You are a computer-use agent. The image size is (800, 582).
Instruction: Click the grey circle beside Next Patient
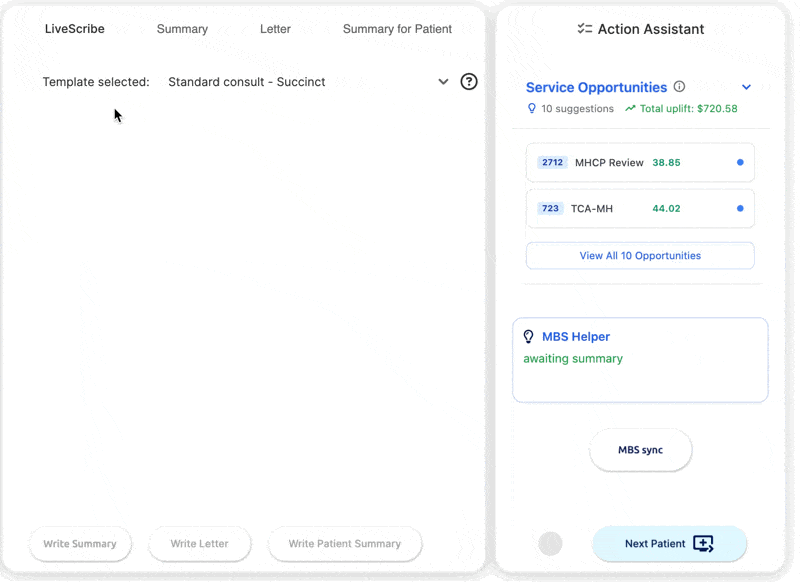[550, 544]
